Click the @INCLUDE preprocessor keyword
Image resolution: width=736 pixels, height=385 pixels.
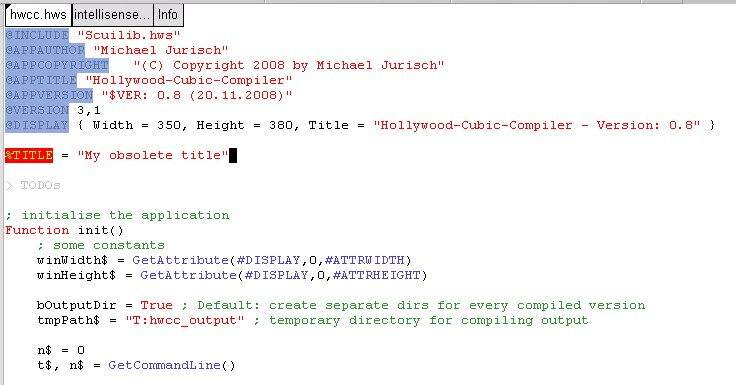[x=37, y=35]
